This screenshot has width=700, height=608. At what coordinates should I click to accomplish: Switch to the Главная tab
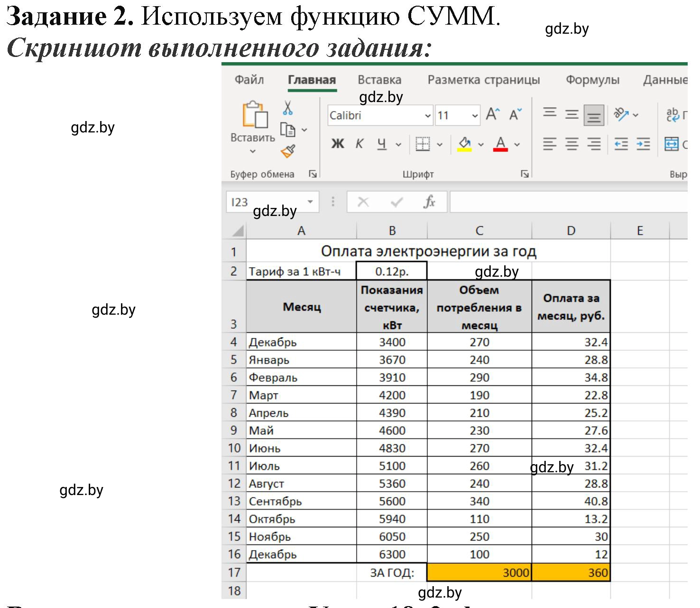(312, 80)
